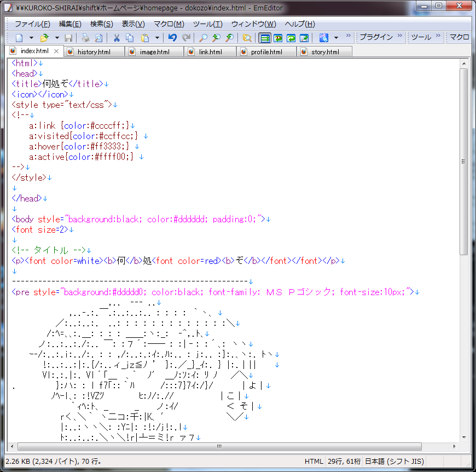Click the vertical scrollbar up arrow

click(464, 64)
